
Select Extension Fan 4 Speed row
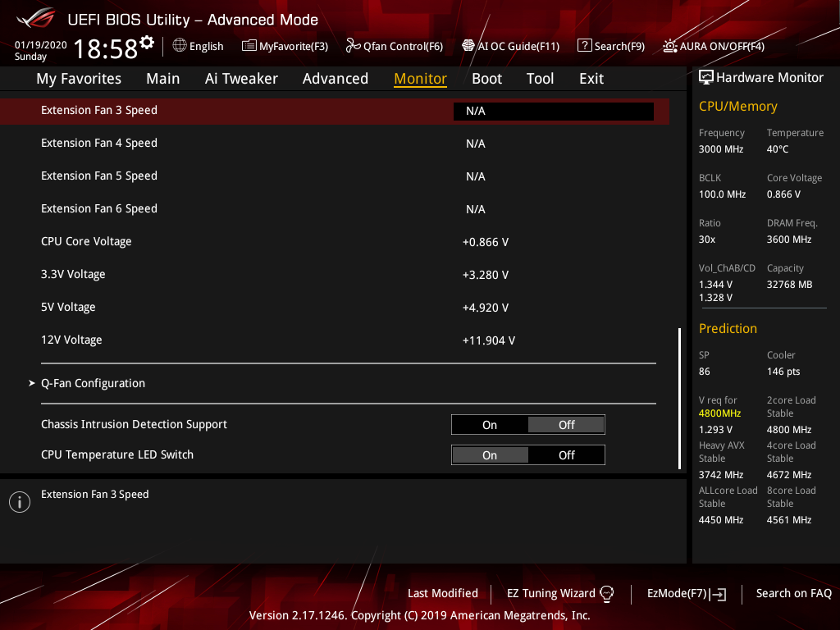tap(335, 144)
